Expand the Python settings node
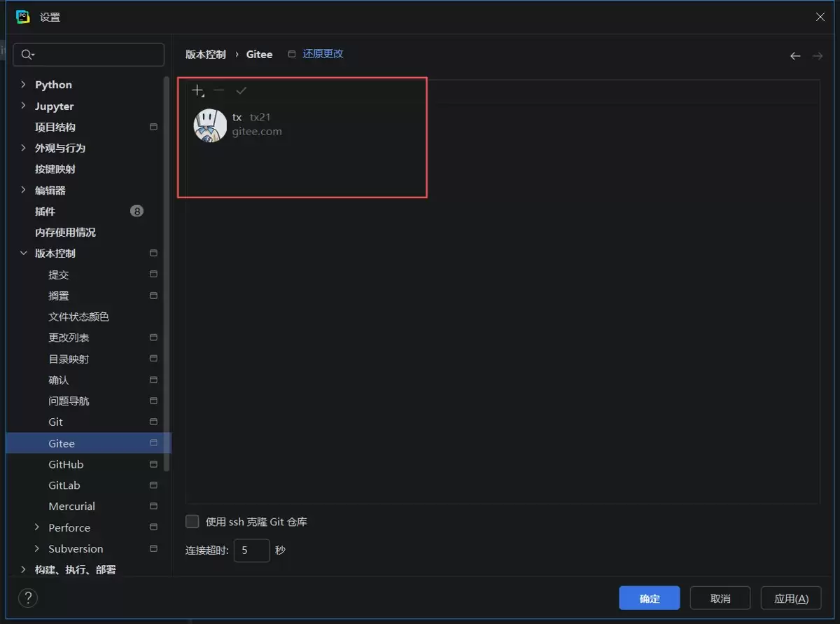Screen dimensions: 840x624 point(23,85)
